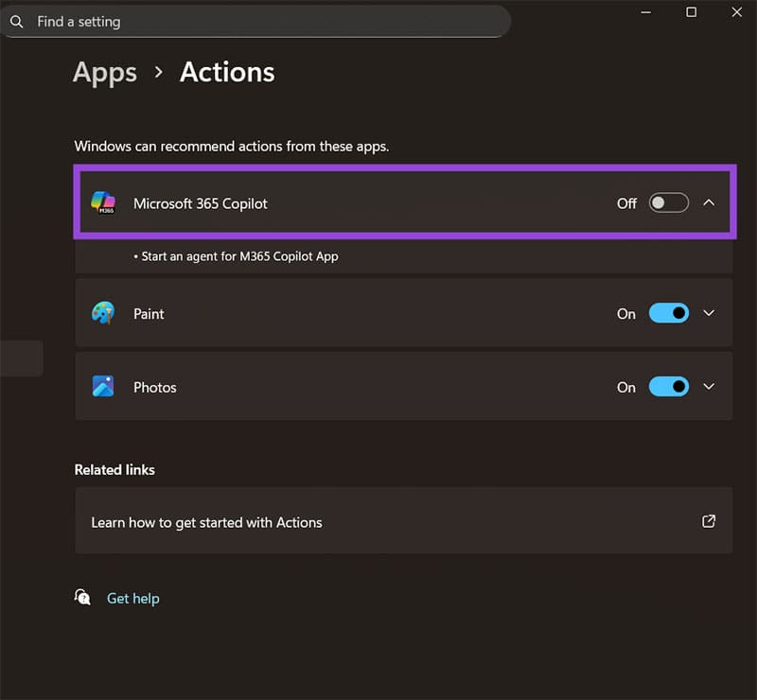Navigate to Apps in the breadcrumb

104,72
